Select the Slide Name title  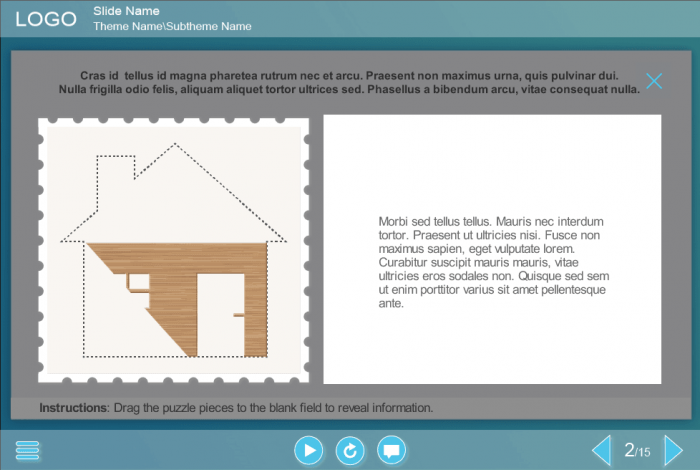click(126, 11)
